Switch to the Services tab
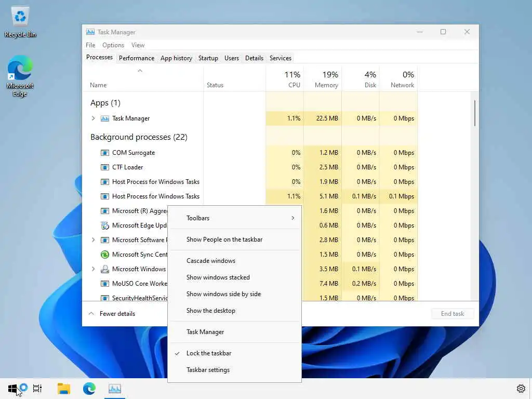This screenshot has width=532, height=399. 280,58
